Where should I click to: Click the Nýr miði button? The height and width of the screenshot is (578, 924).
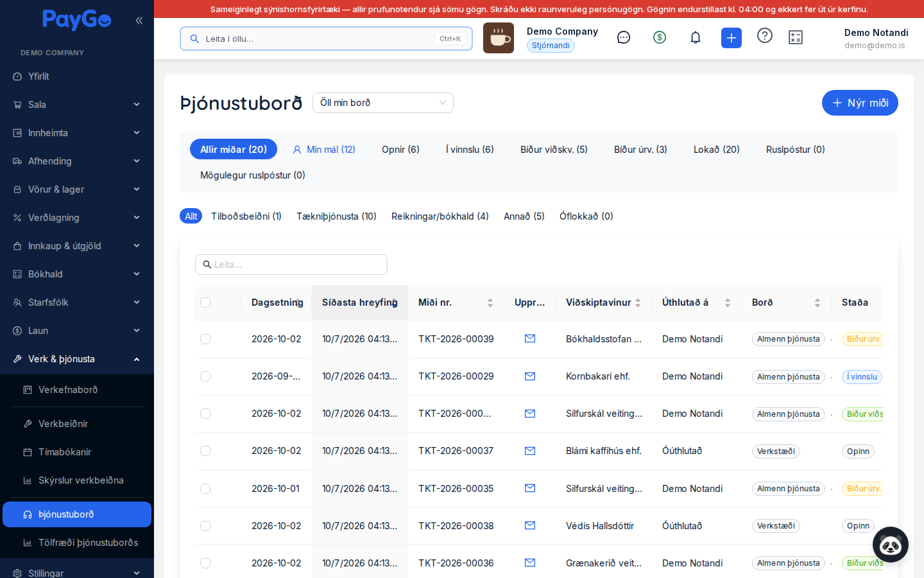[x=860, y=103]
